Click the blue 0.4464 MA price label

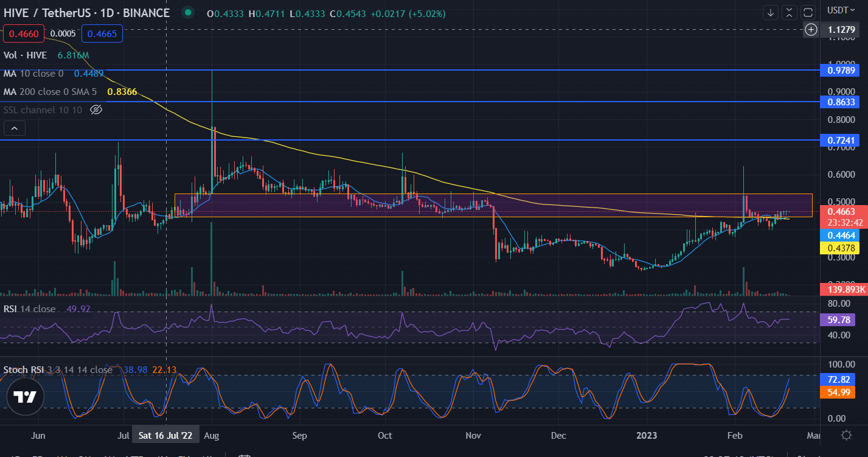click(840, 235)
